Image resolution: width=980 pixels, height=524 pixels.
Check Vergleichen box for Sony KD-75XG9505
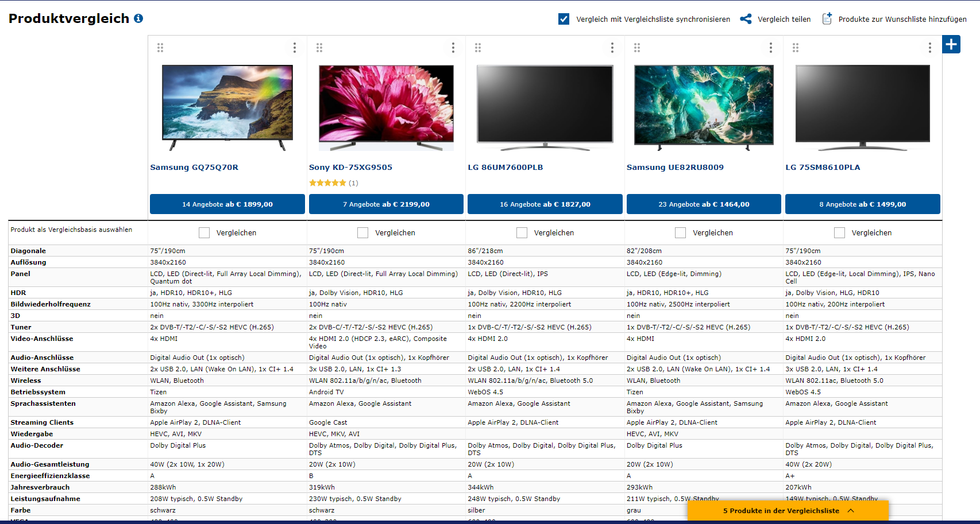point(363,232)
